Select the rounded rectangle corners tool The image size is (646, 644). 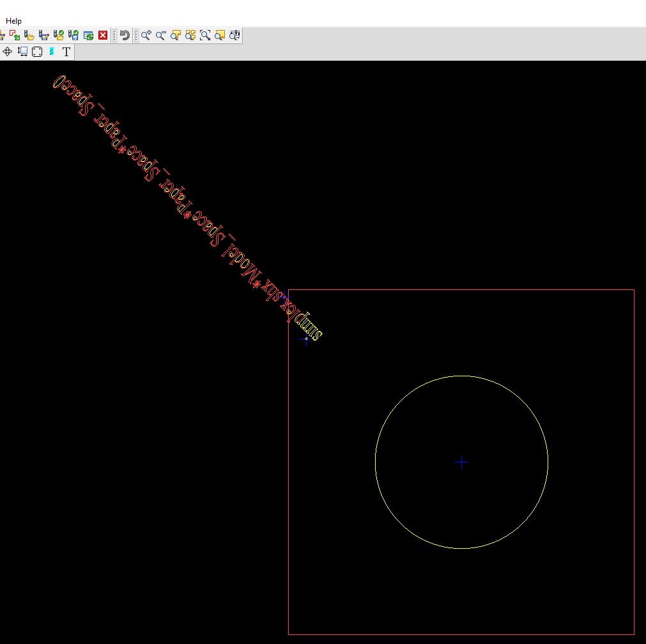(x=37, y=52)
